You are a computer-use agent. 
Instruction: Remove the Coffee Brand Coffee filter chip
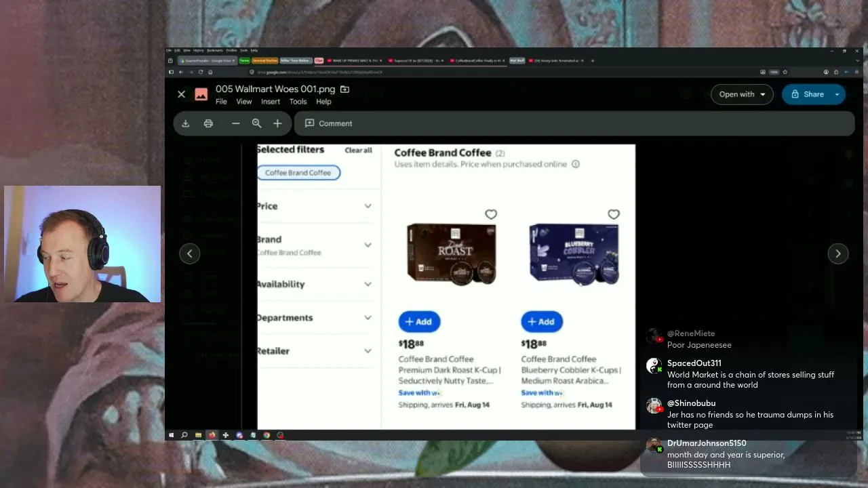(298, 173)
